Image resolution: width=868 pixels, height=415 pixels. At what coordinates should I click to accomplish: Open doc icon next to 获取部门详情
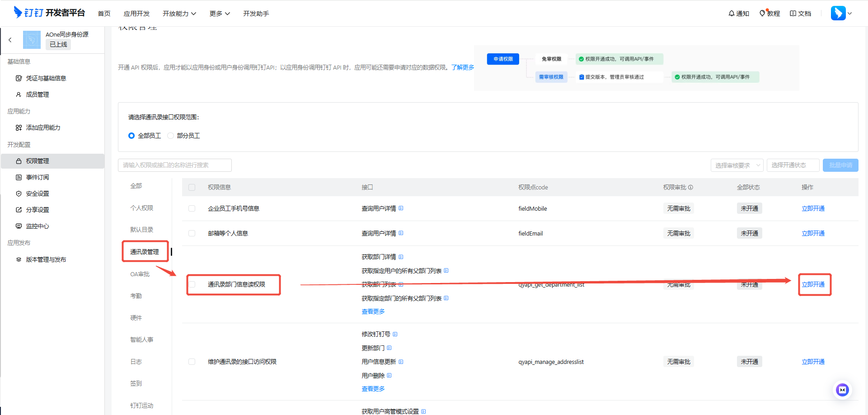(x=401, y=257)
